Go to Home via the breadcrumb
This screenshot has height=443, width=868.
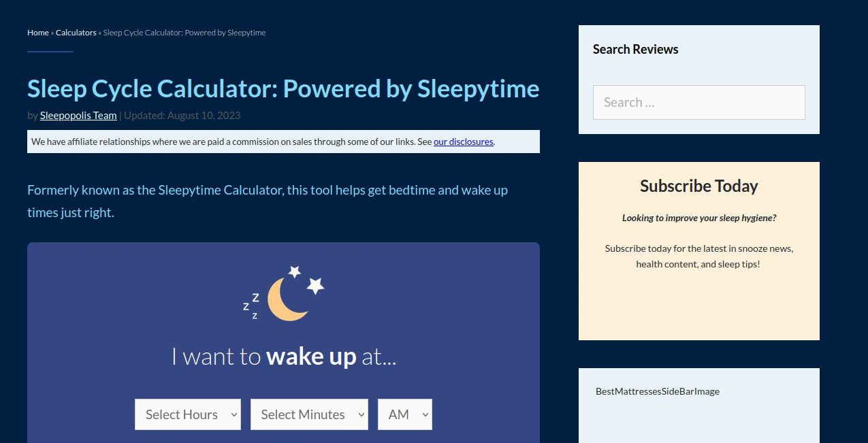38,33
